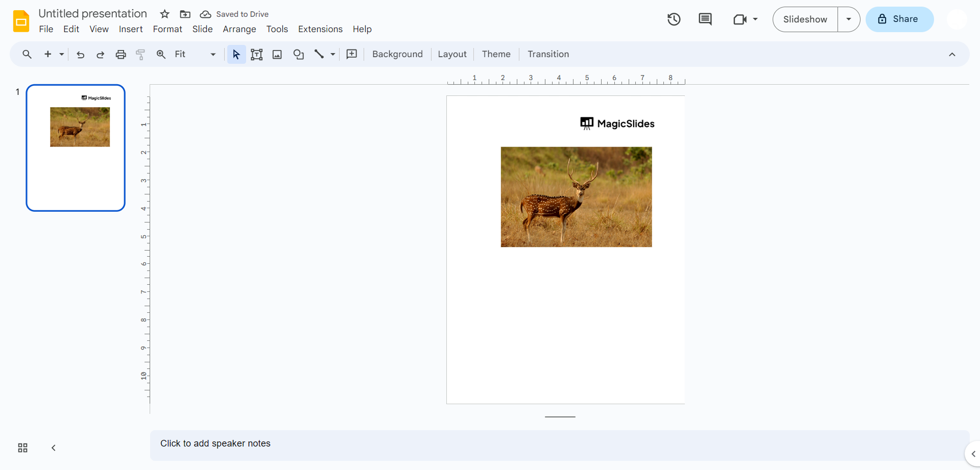Open the Insert menu

[131, 29]
